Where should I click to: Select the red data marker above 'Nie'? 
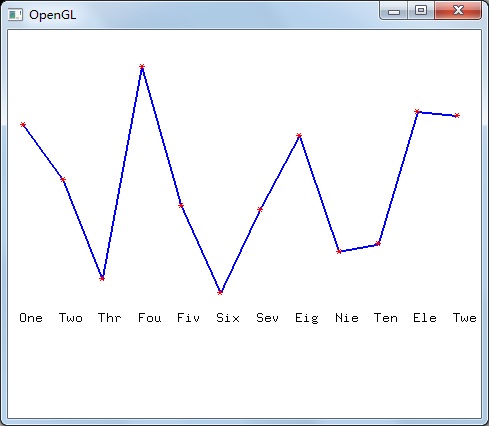point(339,252)
